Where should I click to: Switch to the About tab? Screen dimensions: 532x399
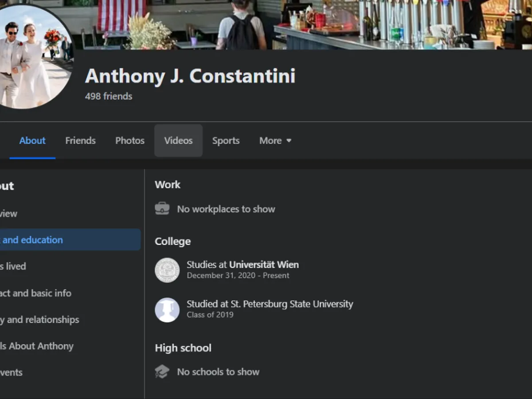(32, 141)
